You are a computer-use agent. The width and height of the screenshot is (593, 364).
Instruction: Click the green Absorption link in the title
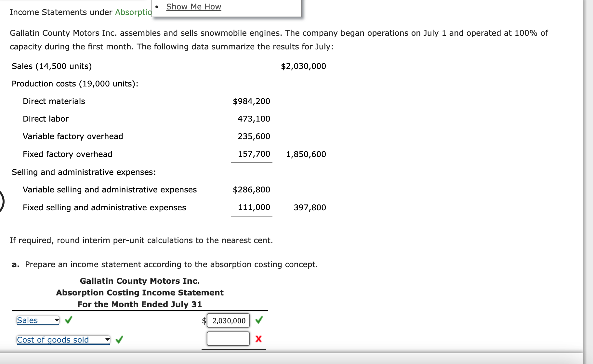[x=133, y=12]
